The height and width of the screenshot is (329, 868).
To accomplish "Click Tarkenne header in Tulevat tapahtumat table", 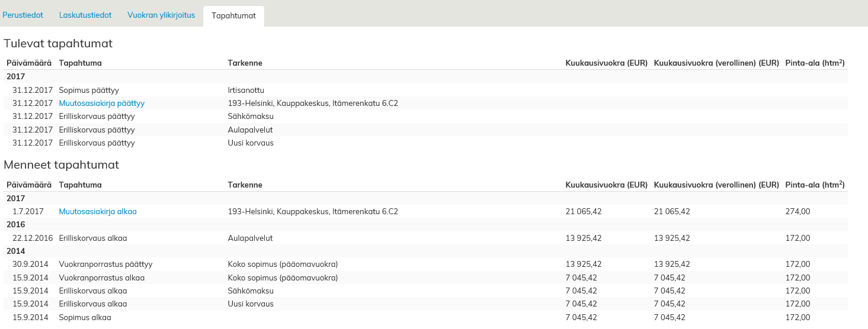I will click(x=245, y=63).
